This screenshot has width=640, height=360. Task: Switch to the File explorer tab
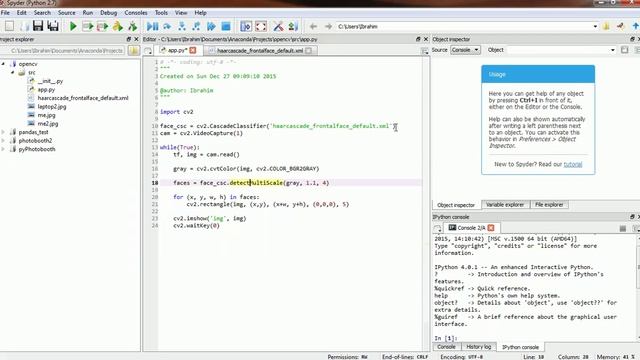(x=549, y=204)
